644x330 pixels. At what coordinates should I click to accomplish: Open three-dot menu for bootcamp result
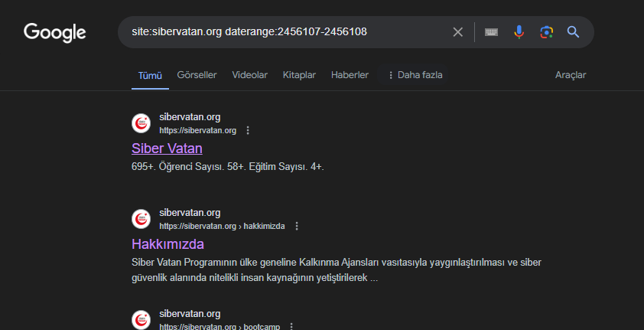point(291,326)
